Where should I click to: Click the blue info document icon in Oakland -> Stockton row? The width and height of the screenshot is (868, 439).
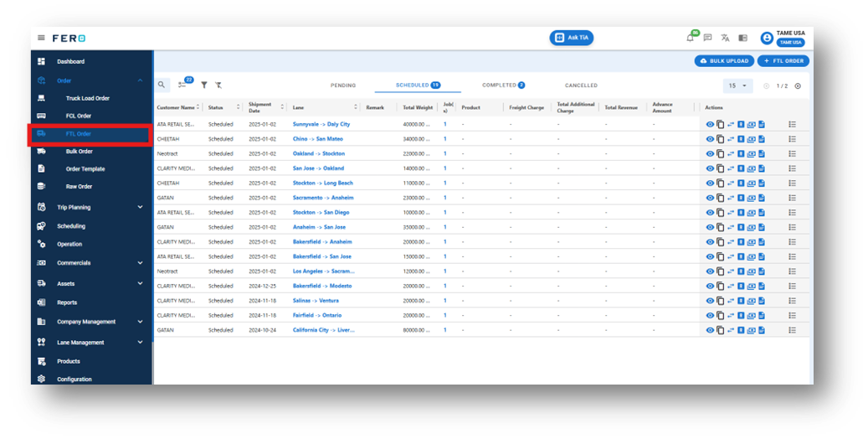tap(741, 153)
